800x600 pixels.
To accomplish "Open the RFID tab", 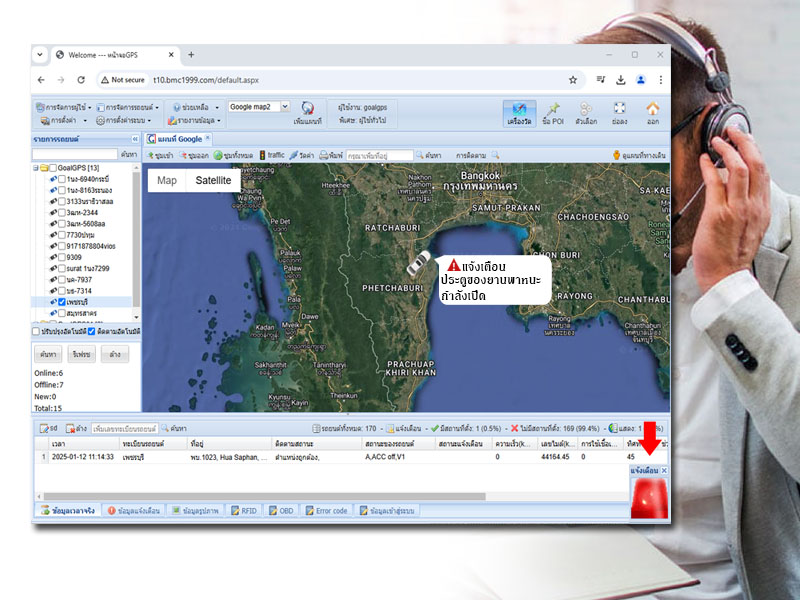I will [x=244, y=511].
